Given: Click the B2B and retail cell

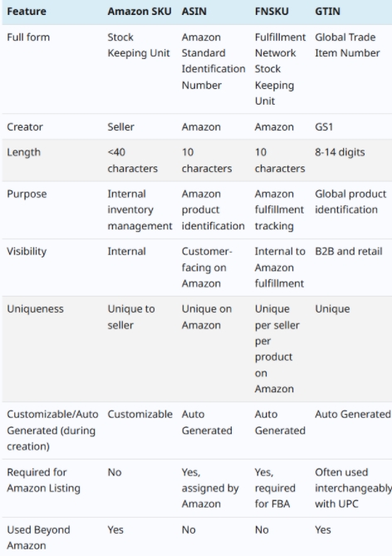Looking at the screenshot, I should click(x=349, y=252).
